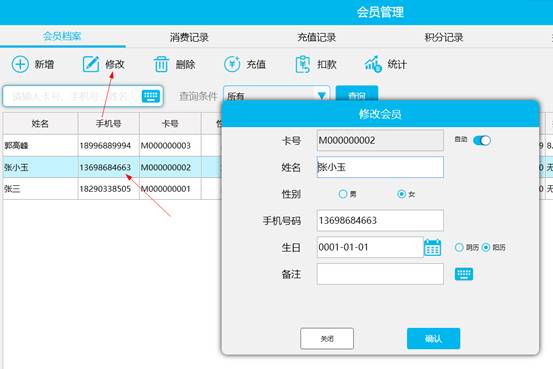Screen dimensions: 553x369
Task: Click the 关闭 button in the dialog
Action: tap(327, 339)
